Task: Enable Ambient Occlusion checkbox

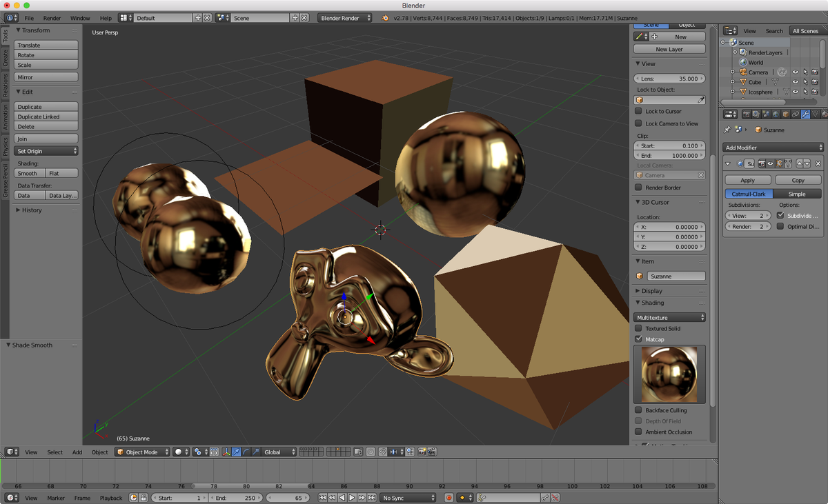Action: pos(638,432)
